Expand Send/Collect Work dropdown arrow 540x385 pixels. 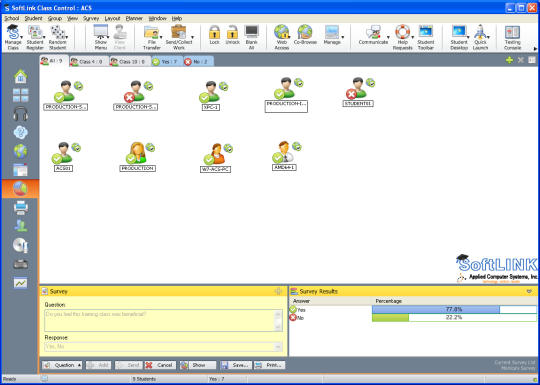192,37
